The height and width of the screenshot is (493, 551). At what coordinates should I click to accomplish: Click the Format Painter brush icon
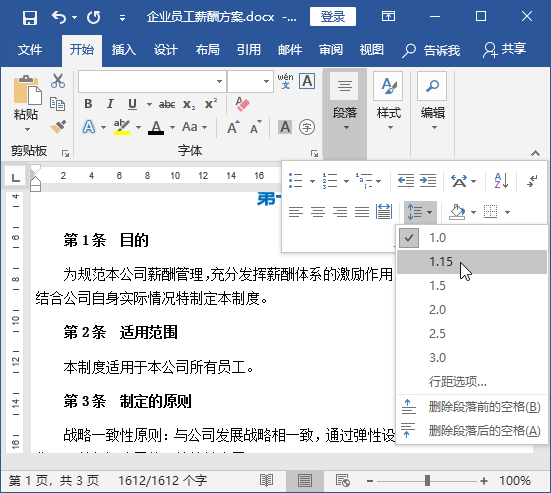click(58, 127)
